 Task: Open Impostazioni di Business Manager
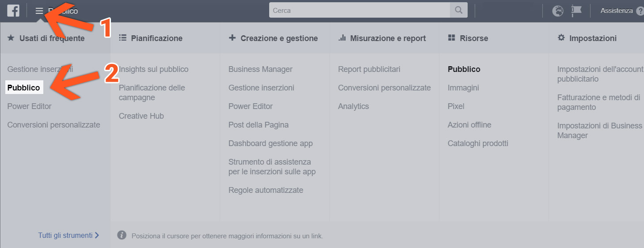click(600, 131)
